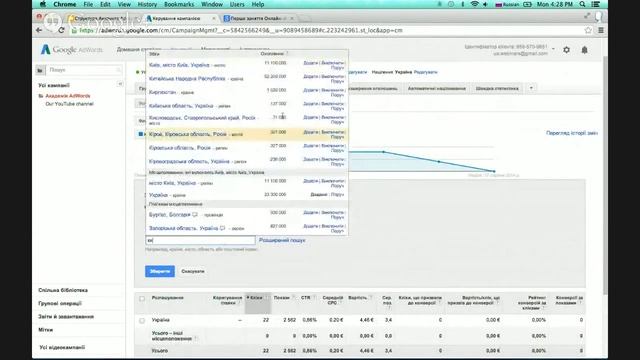The height and width of the screenshot is (360, 640).
Task: Click the location search input field
Action: tap(200, 240)
